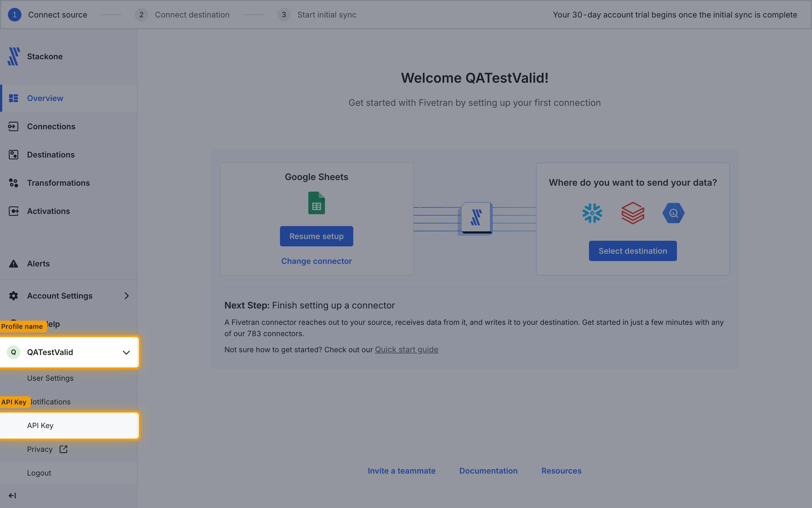Viewport: 812px width, 508px height.
Task: Select API Key in profile menu
Action: pos(69,425)
